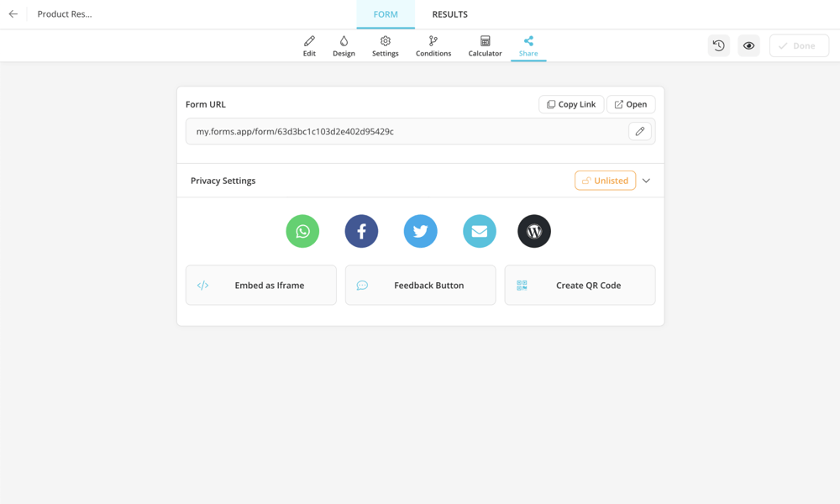Share form via WhatsApp icon

(302, 231)
